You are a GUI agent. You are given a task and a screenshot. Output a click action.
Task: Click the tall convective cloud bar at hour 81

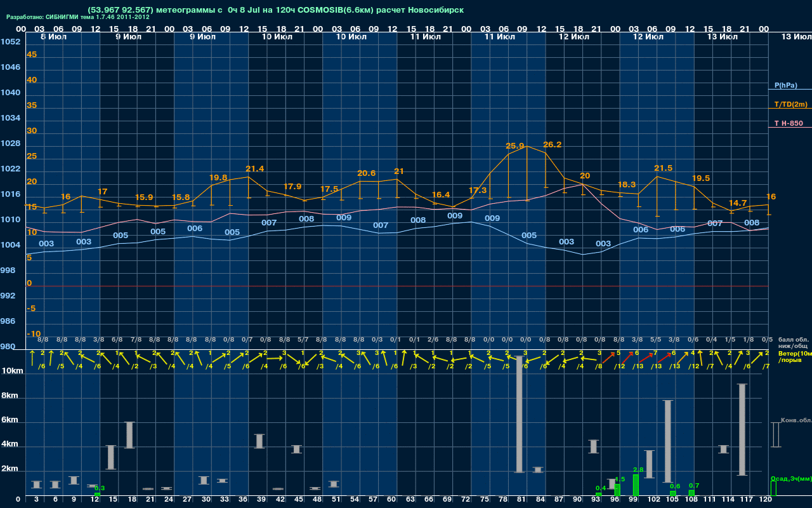tap(519, 414)
